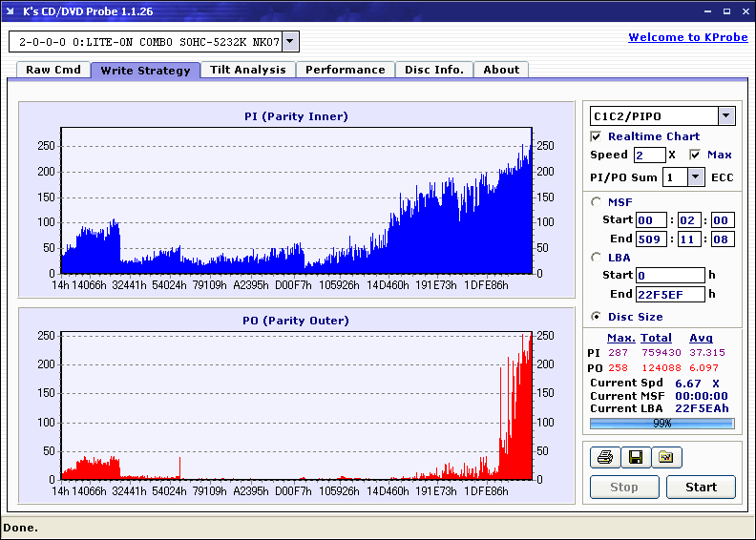Click the Start button
Image resolution: width=756 pixels, height=540 pixels.
701,487
